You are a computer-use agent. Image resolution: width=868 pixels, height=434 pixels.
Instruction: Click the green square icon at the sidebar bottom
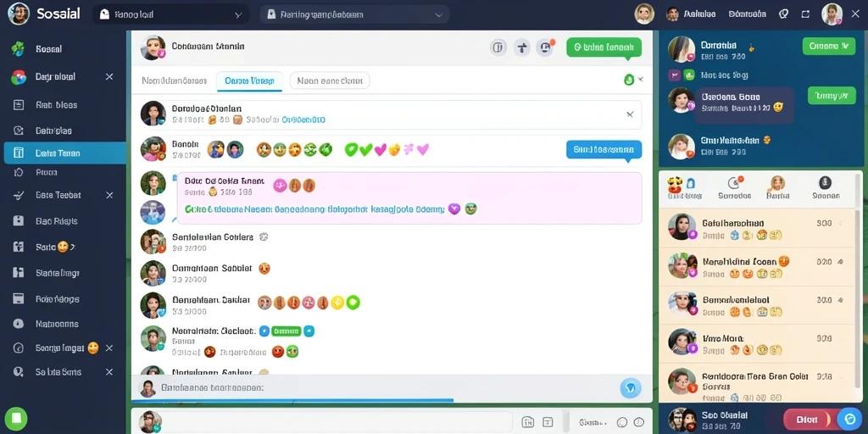[17, 417]
